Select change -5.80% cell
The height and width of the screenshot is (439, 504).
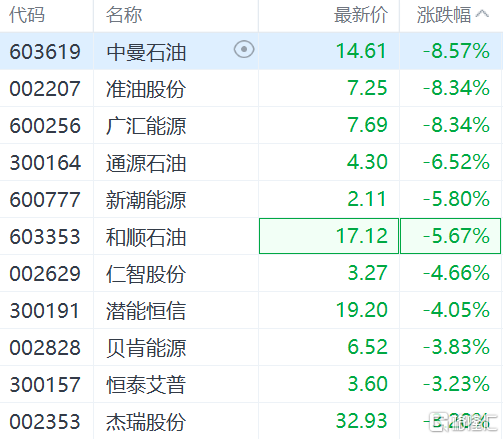(x=456, y=199)
